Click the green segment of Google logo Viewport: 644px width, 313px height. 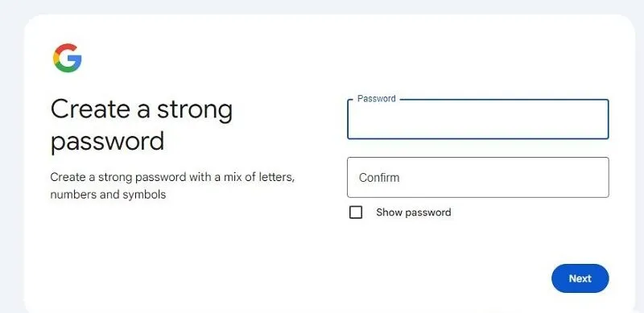coord(66,68)
